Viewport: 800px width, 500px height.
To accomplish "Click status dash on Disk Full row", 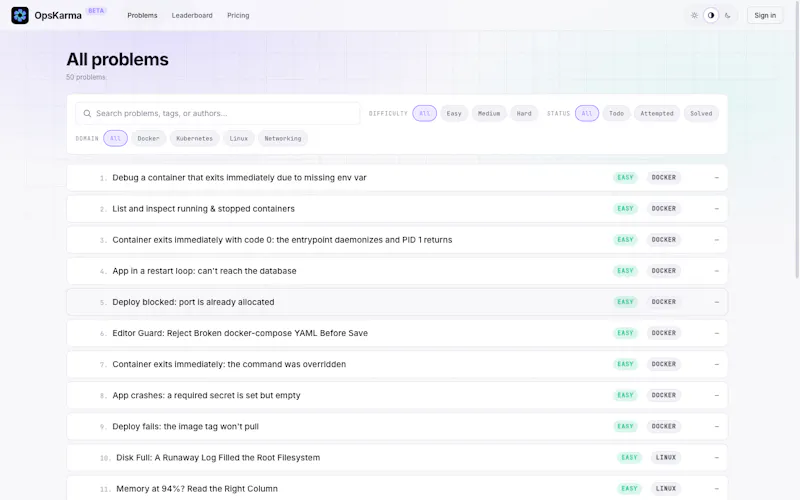I will click(717, 458).
